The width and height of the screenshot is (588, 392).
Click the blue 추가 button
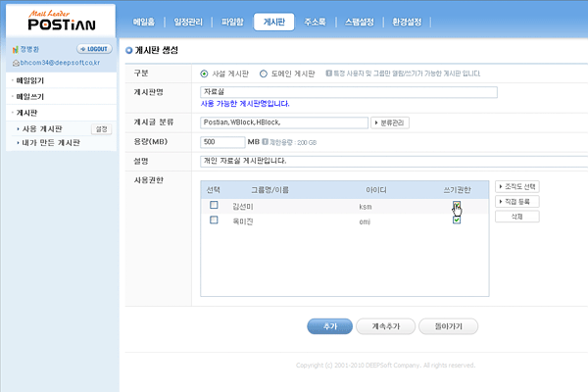[x=329, y=326]
